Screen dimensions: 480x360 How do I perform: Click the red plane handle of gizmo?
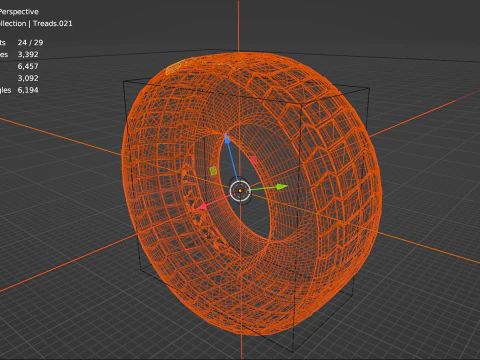[254, 160]
